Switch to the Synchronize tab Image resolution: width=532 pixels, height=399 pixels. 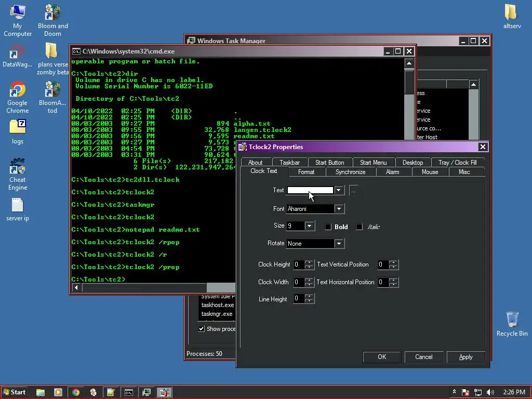(351, 172)
